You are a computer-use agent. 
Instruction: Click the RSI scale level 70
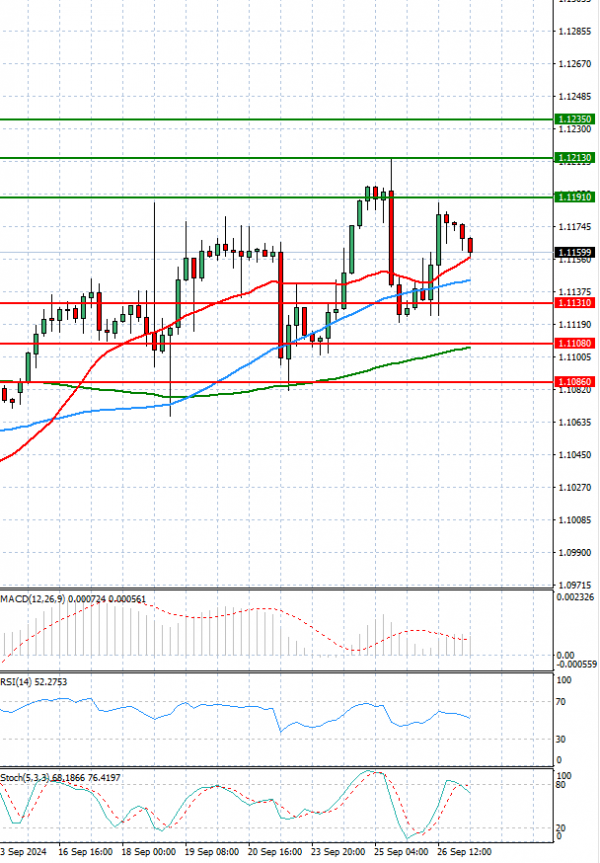tap(561, 702)
